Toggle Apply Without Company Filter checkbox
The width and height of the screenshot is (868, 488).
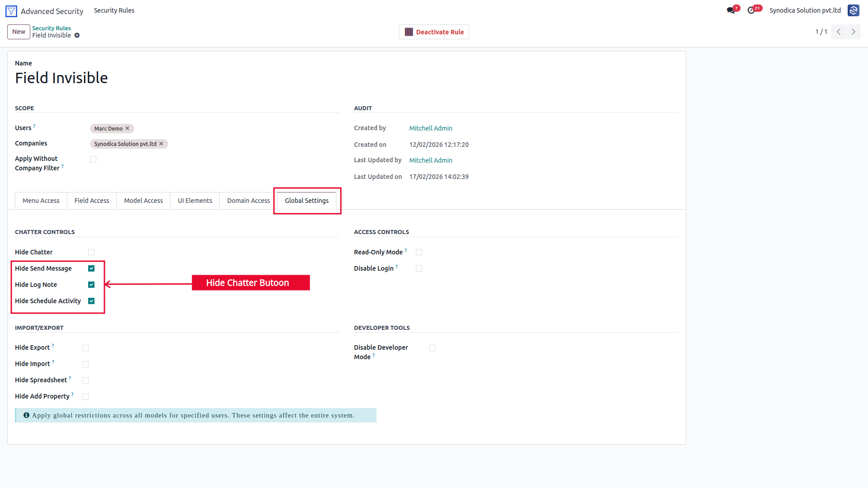[93, 159]
